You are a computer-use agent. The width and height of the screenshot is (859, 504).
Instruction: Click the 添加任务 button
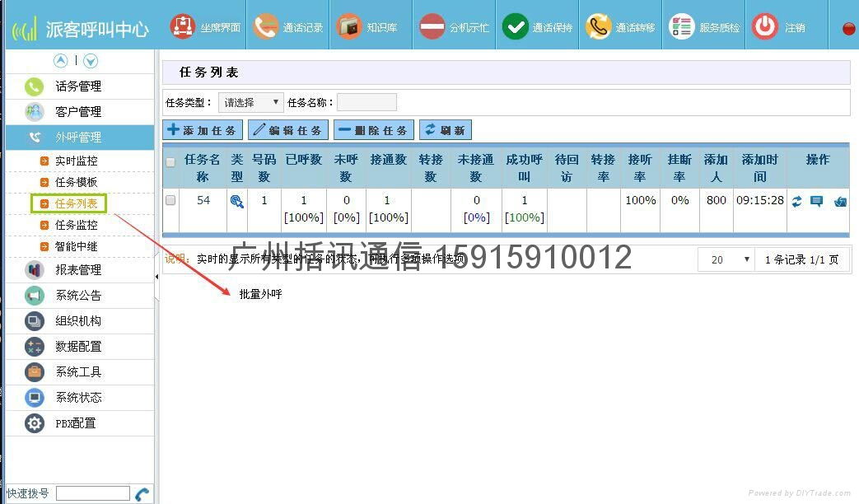[203, 130]
